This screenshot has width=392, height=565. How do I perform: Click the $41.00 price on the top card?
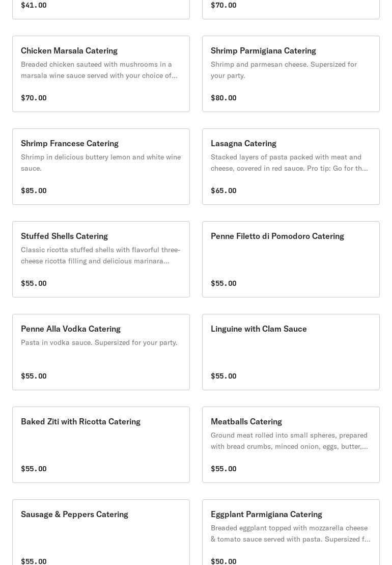(34, 5)
